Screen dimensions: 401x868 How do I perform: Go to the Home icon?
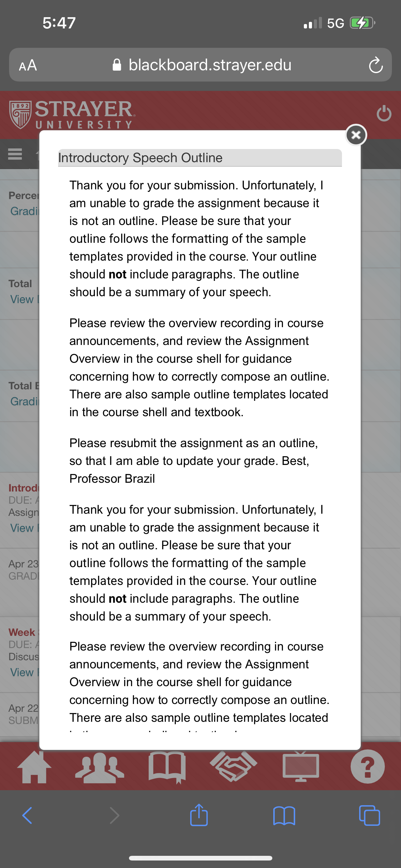(34, 767)
